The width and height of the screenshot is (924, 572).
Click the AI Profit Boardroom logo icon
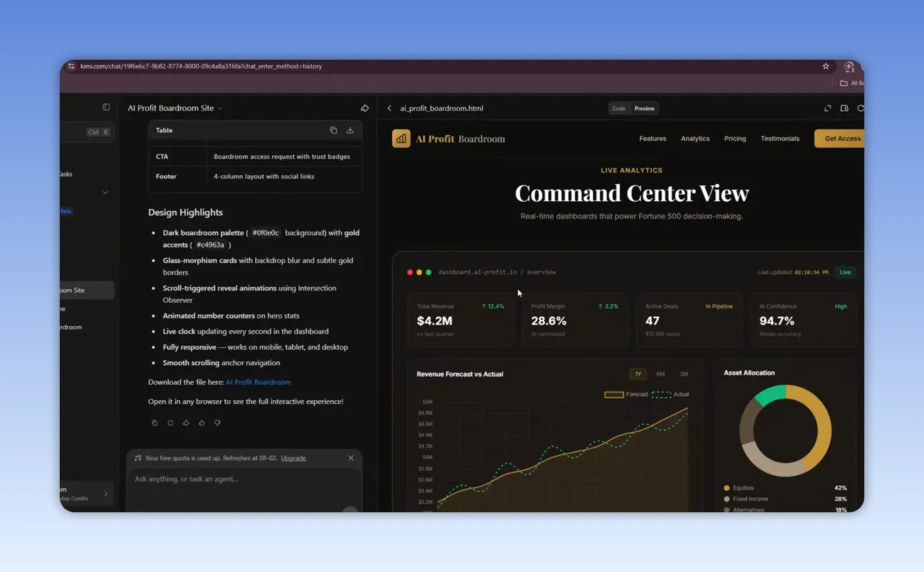pyautogui.click(x=401, y=138)
